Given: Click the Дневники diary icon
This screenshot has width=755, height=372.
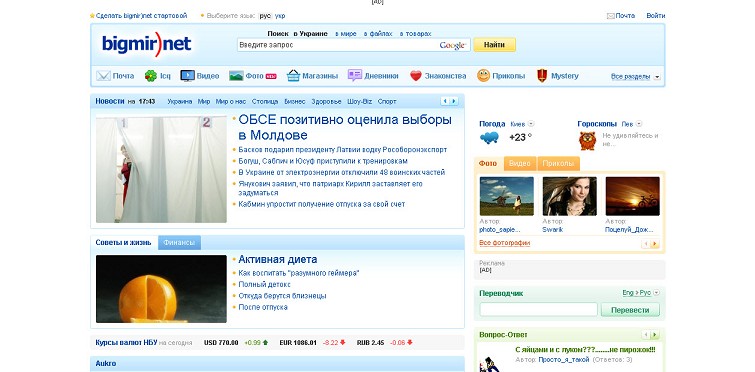Looking at the screenshot, I should [x=355, y=76].
